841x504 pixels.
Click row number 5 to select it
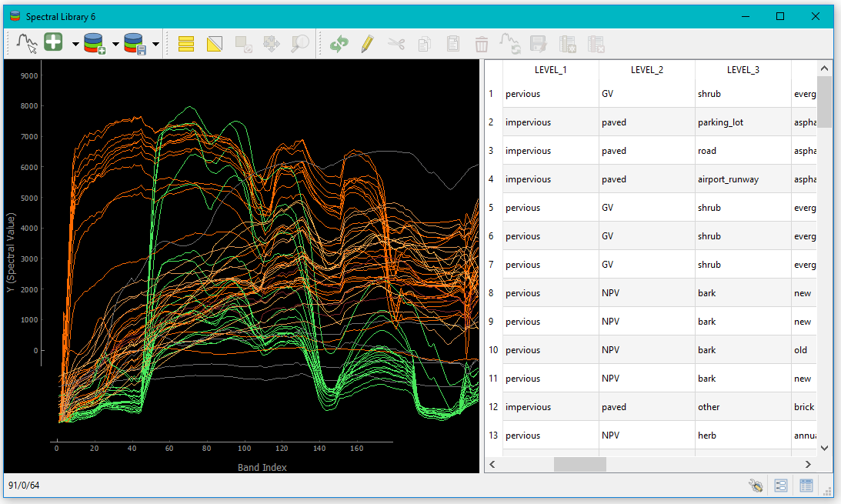[x=492, y=207]
